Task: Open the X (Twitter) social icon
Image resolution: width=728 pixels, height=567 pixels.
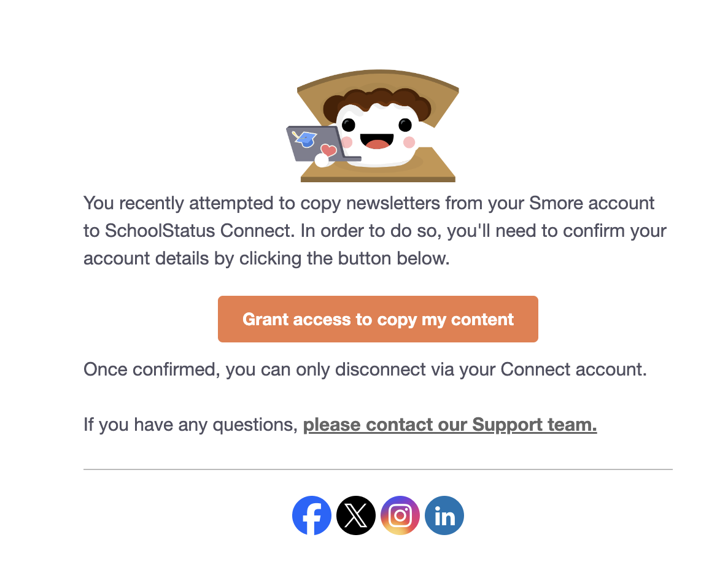Action: (355, 515)
